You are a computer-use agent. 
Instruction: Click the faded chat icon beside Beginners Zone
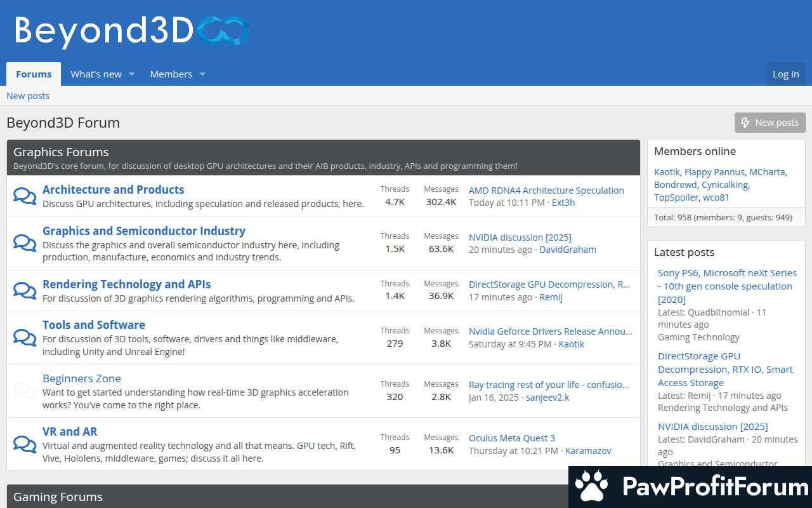pyautogui.click(x=25, y=391)
